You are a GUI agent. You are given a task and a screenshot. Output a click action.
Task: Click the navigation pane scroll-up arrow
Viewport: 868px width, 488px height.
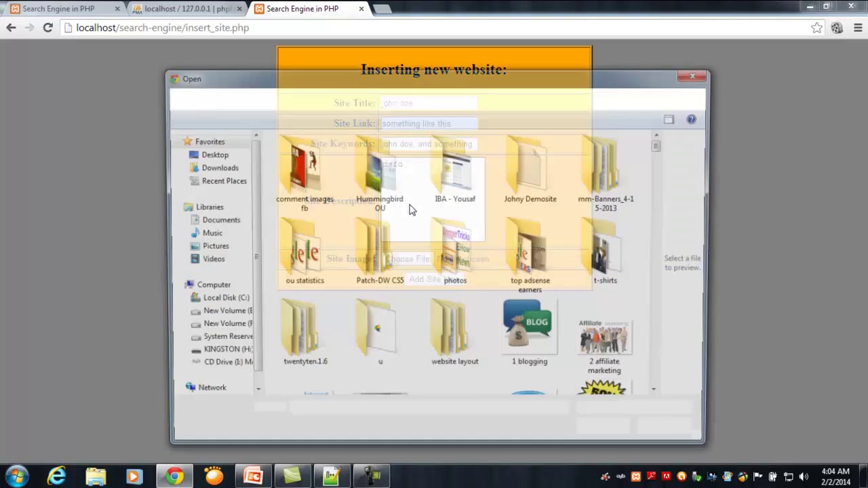point(256,136)
